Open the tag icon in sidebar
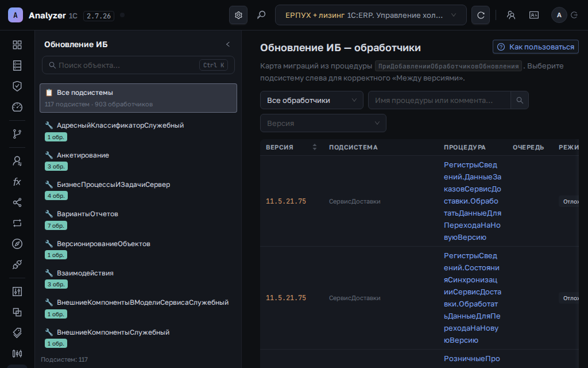Screen dimensions: 588x368 (17, 333)
